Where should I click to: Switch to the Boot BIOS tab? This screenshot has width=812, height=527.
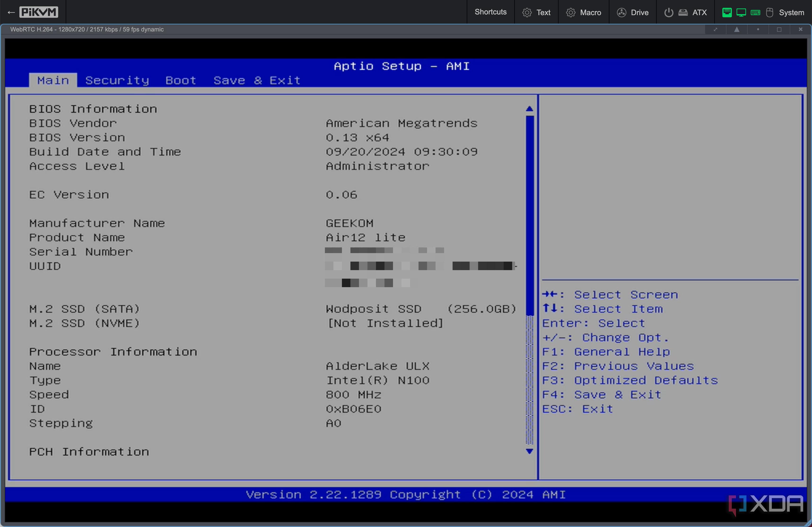tap(181, 80)
